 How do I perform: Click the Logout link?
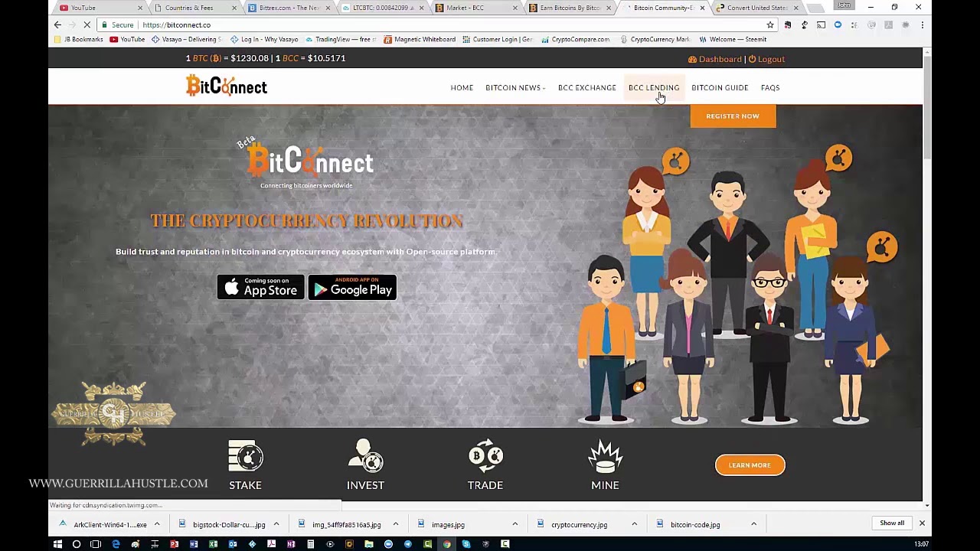[766, 59]
